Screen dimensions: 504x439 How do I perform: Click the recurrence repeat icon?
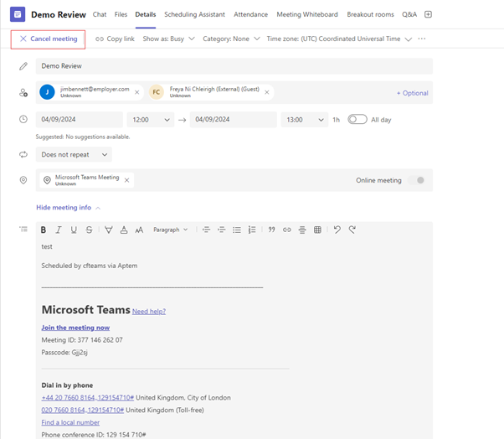(23, 154)
